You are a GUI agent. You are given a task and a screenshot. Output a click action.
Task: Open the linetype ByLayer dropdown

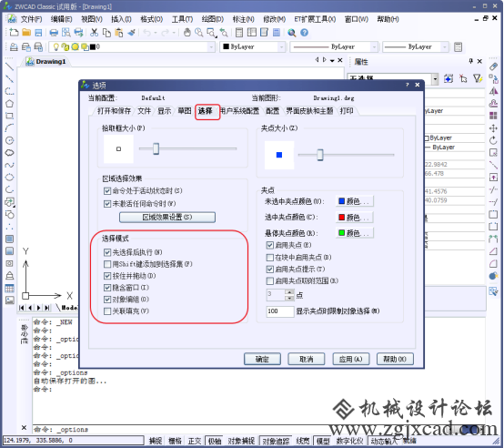tap(374, 47)
